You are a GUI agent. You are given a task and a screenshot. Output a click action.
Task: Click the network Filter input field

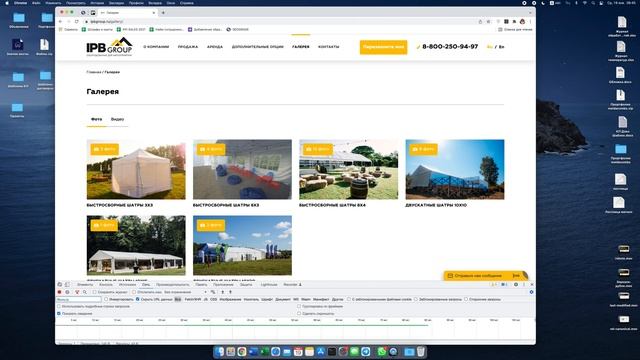78,299
